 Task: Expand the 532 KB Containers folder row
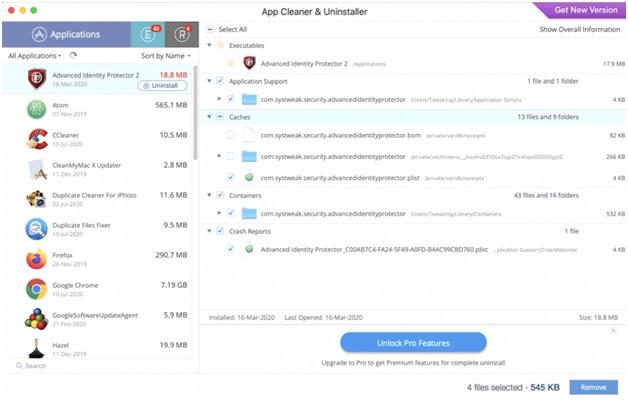(x=219, y=213)
